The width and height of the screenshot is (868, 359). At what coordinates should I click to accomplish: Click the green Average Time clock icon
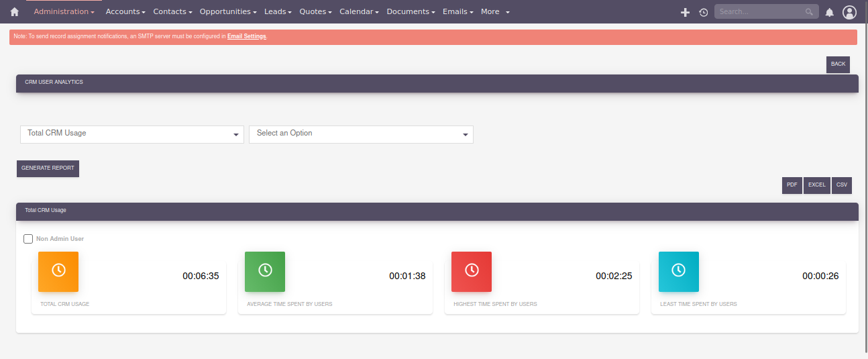[265, 271]
